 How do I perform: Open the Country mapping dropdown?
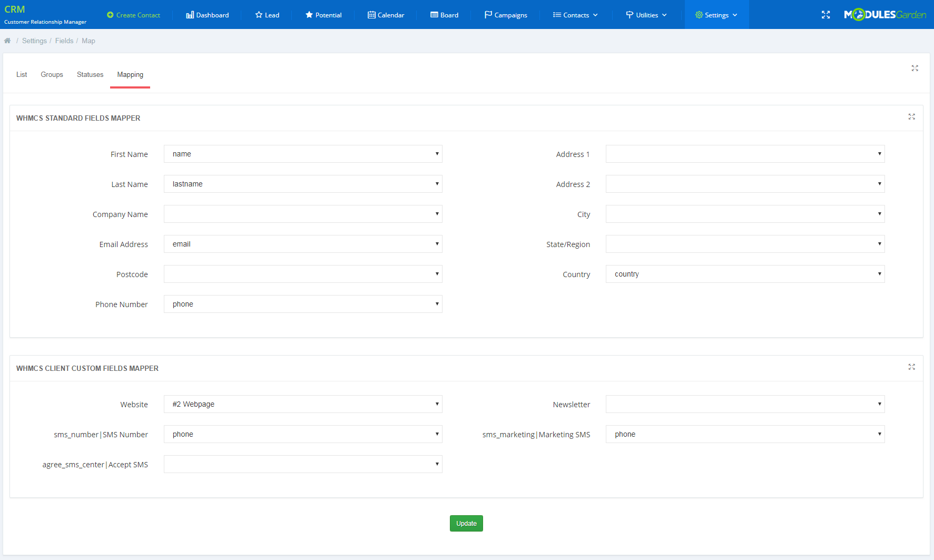pos(744,274)
